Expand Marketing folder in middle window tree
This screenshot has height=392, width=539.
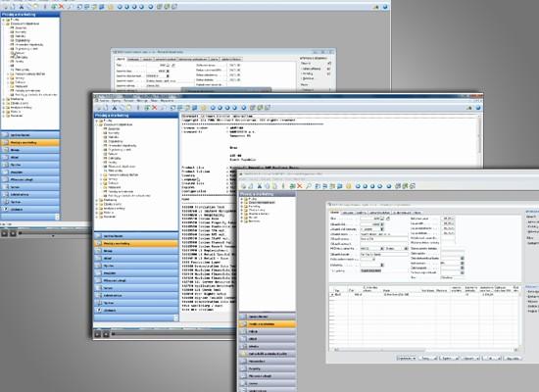click(x=97, y=200)
